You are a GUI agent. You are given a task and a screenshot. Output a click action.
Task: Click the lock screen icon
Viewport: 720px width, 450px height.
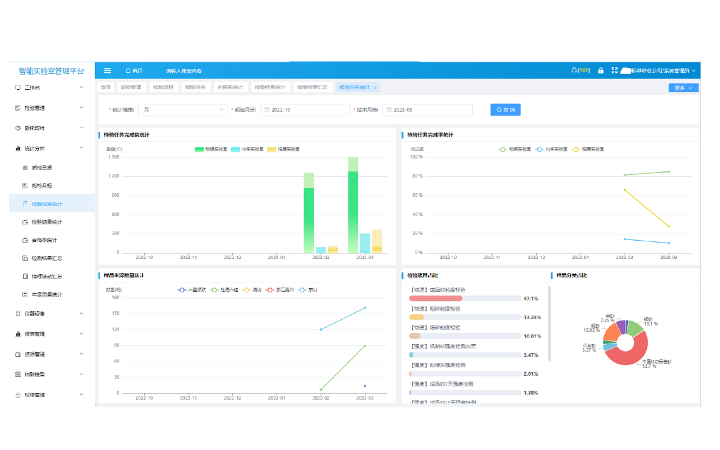601,71
